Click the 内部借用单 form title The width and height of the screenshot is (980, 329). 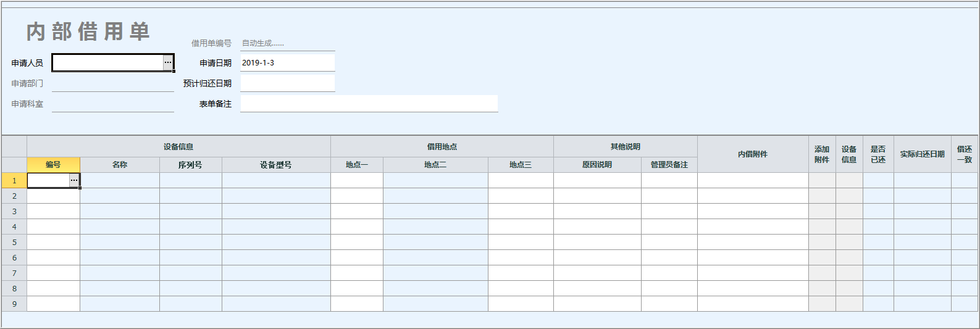pyautogui.click(x=88, y=31)
